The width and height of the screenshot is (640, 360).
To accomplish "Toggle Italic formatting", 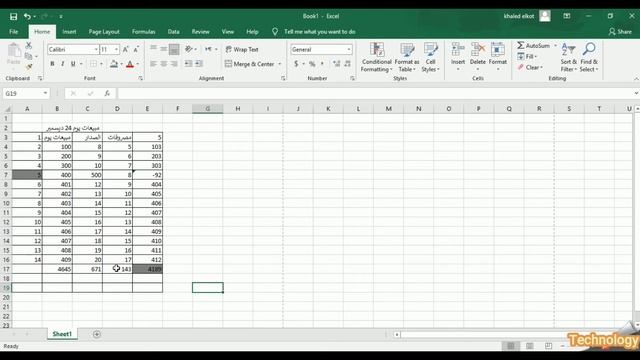I will [x=62, y=64].
